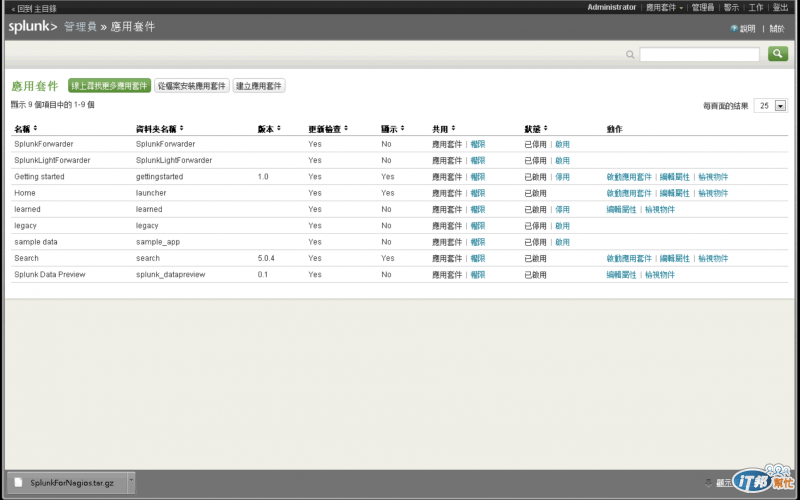Expand the 應用套件 menu in top bar
Image resolution: width=800 pixels, height=500 pixels.
coord(664,7)
